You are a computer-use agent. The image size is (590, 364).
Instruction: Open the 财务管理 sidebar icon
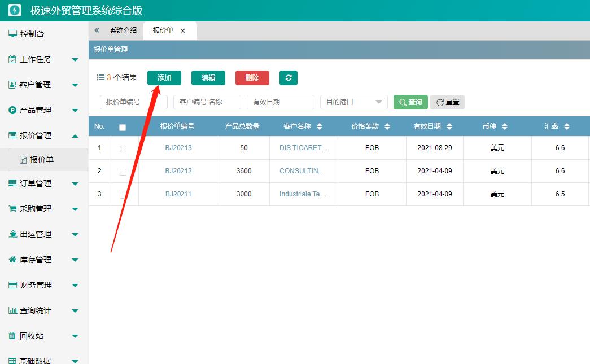click(x=12, y=284)
